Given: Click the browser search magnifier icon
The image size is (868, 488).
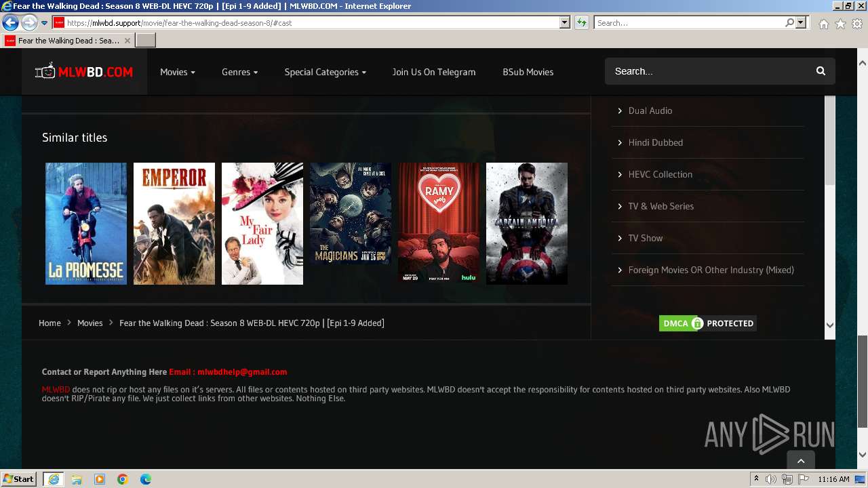Looking at the screenshot, I should 790,23.
